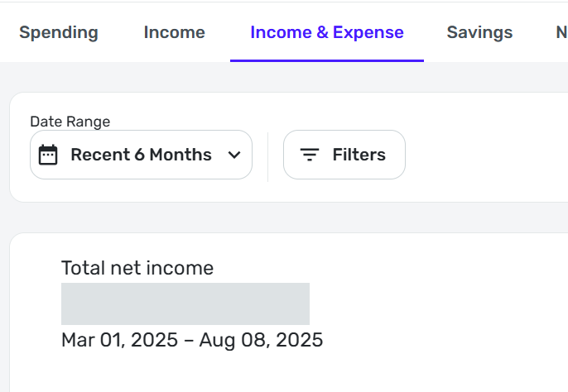
Task: Open the Savings tab
Action: (479, 33)
